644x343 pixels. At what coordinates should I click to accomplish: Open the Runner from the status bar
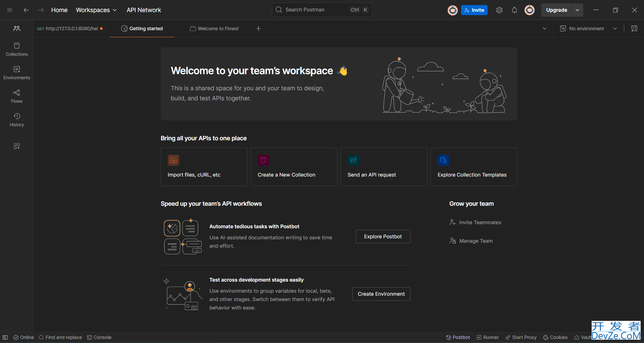coord(488,337)
